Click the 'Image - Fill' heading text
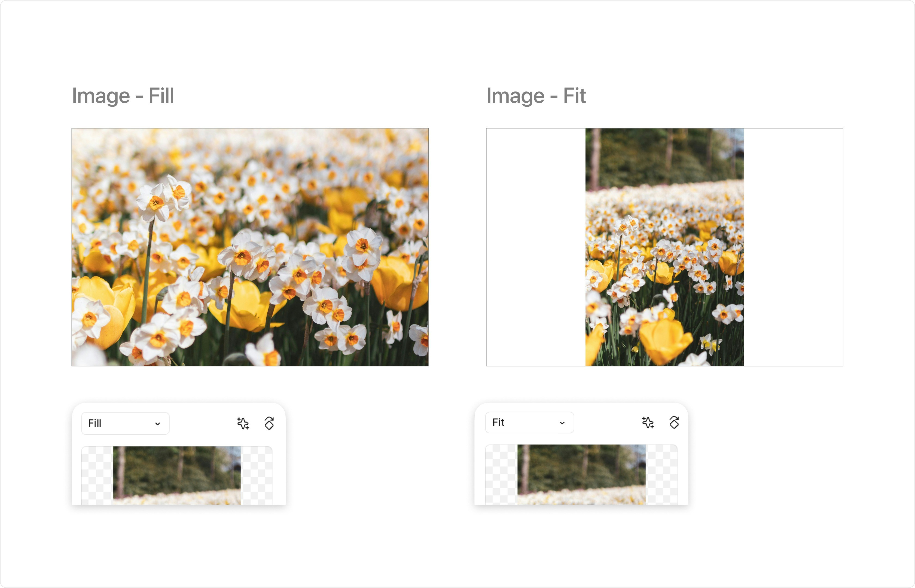Screen dimensions: 915x588 coord(123,96)
